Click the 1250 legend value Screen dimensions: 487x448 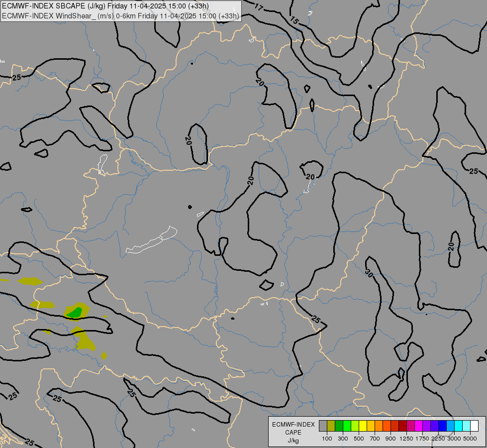coord(406,439)
